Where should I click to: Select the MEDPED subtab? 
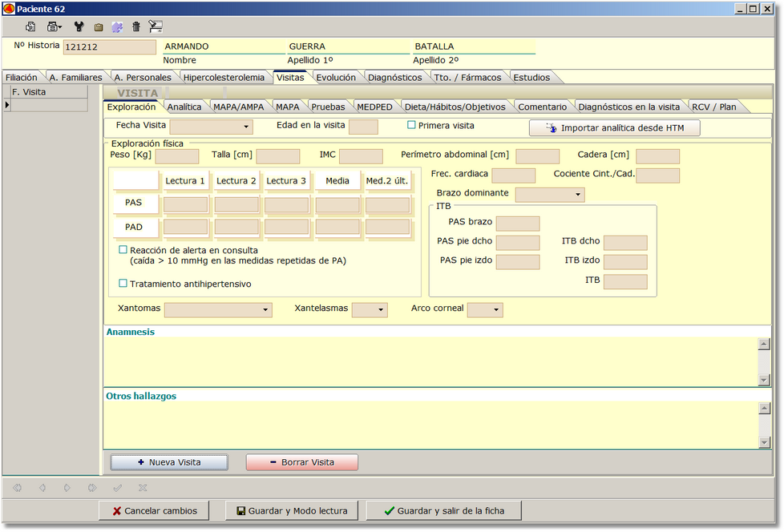pyautogui.click(x=374, y=107)
